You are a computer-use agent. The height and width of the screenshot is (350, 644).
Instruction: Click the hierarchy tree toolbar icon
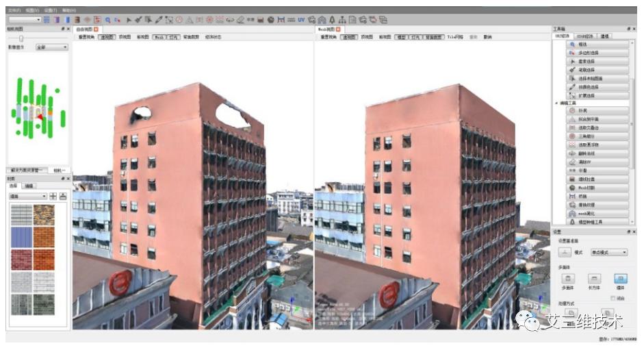(342, 19)
